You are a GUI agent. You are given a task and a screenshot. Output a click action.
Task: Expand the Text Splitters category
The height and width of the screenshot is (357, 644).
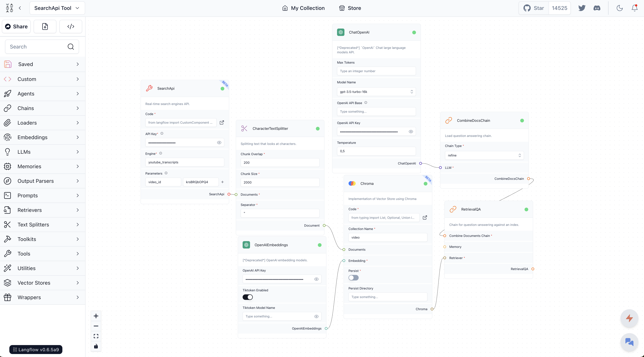(x=43, y=225)
